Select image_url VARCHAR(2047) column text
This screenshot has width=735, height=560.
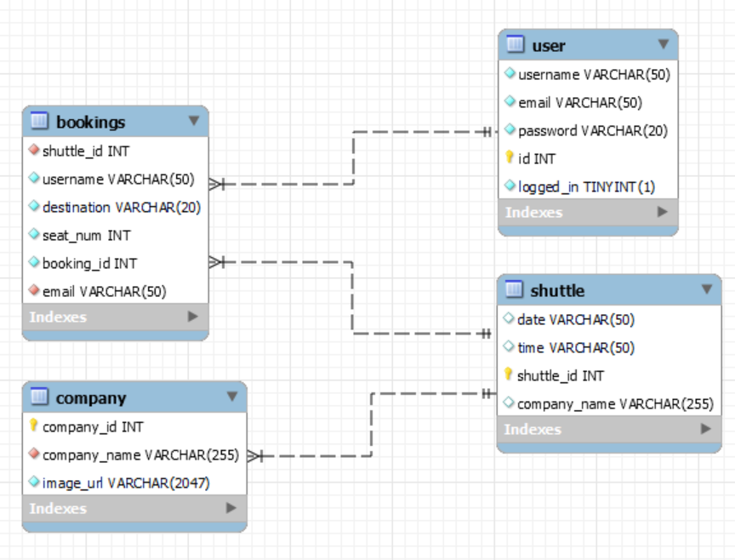click(x=126, y=483)
